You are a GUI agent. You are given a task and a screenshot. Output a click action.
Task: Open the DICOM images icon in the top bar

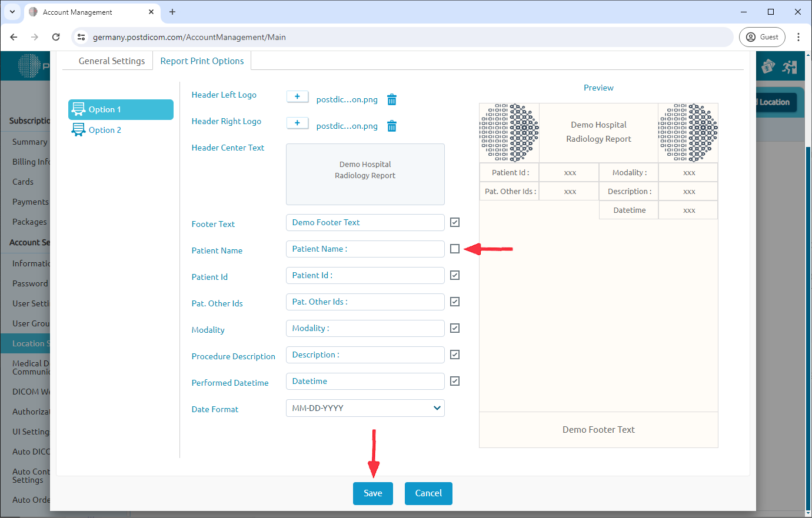768,66
